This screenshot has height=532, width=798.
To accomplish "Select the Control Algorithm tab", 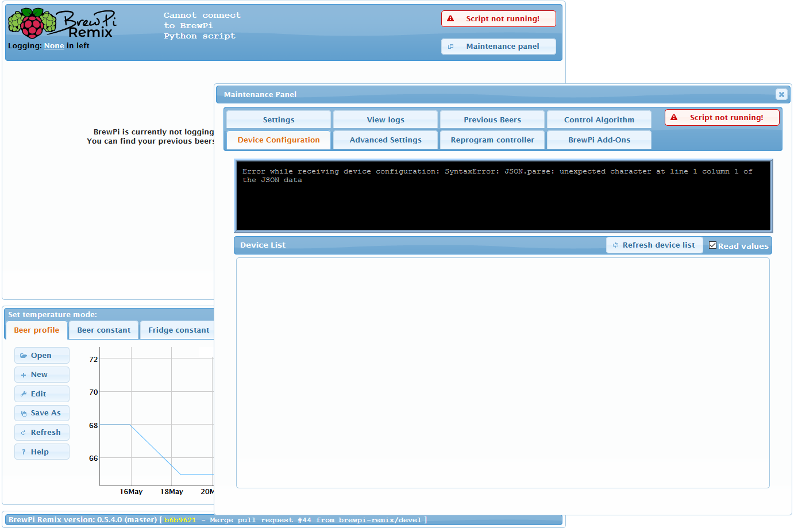I will point(599,119).
